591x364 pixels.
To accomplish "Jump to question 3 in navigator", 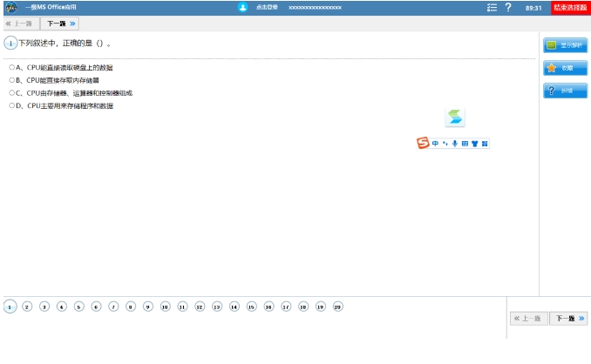I will tap(44, 307).
